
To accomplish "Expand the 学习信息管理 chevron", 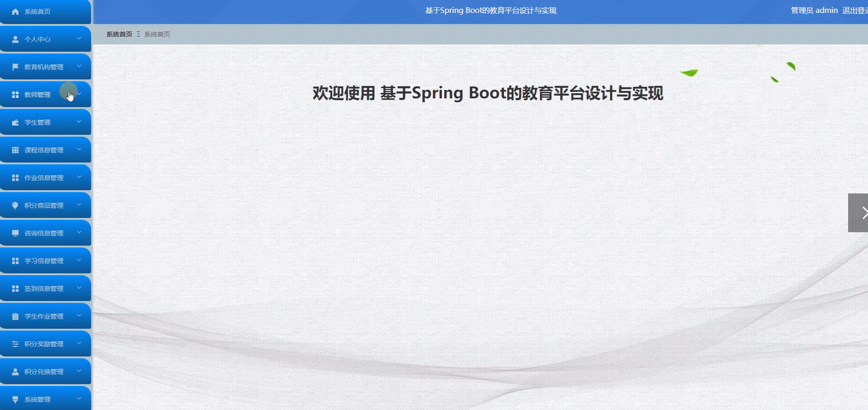I will point(79,260).
